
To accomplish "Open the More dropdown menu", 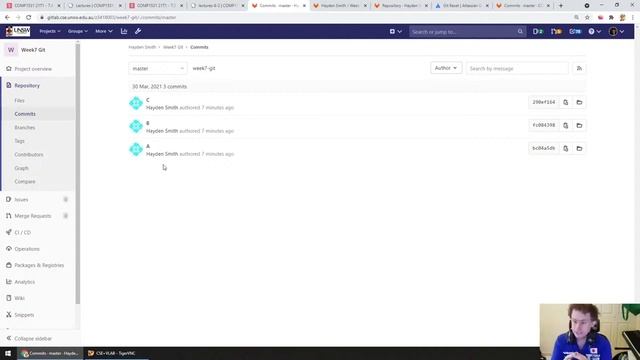I will click(103, 31).
